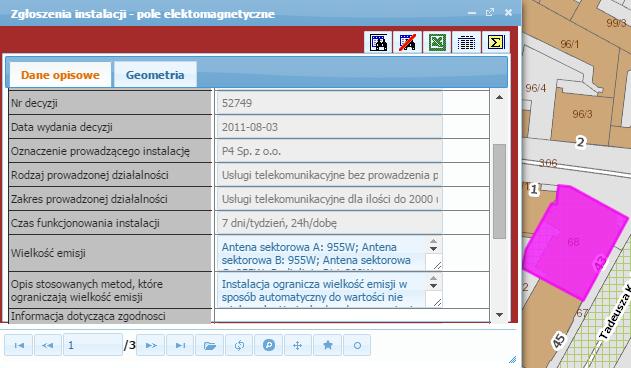The height and width of the screenshot is (368, 631).
Task: Click the Wielkość emisji label
Action: click(48, 253)
